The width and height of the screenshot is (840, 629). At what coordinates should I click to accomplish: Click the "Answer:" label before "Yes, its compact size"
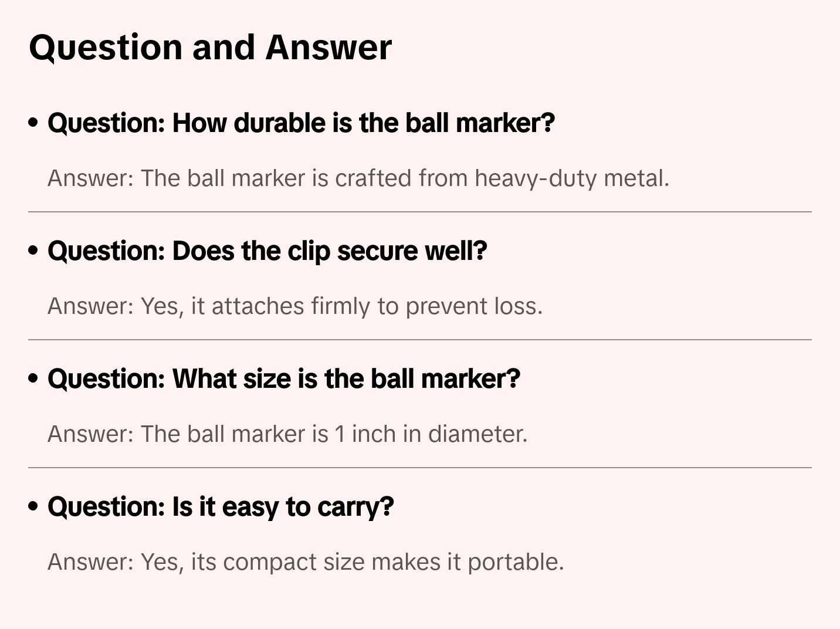91,562
